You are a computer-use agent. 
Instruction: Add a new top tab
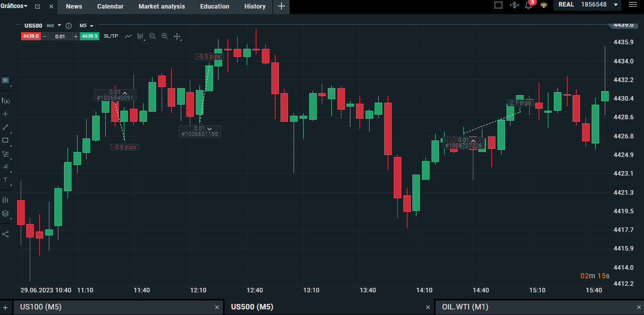pos(281,7)
